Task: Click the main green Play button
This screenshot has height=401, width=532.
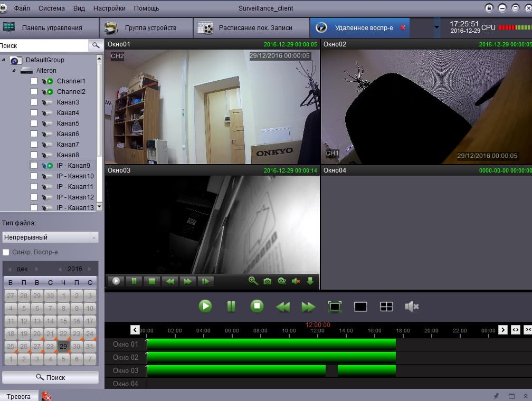Action: pos(205,307)
